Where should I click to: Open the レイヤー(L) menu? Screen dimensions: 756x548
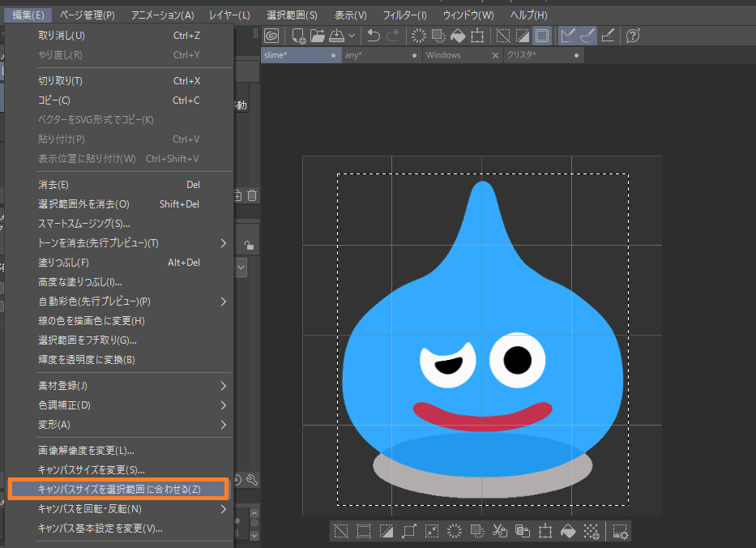229,15
